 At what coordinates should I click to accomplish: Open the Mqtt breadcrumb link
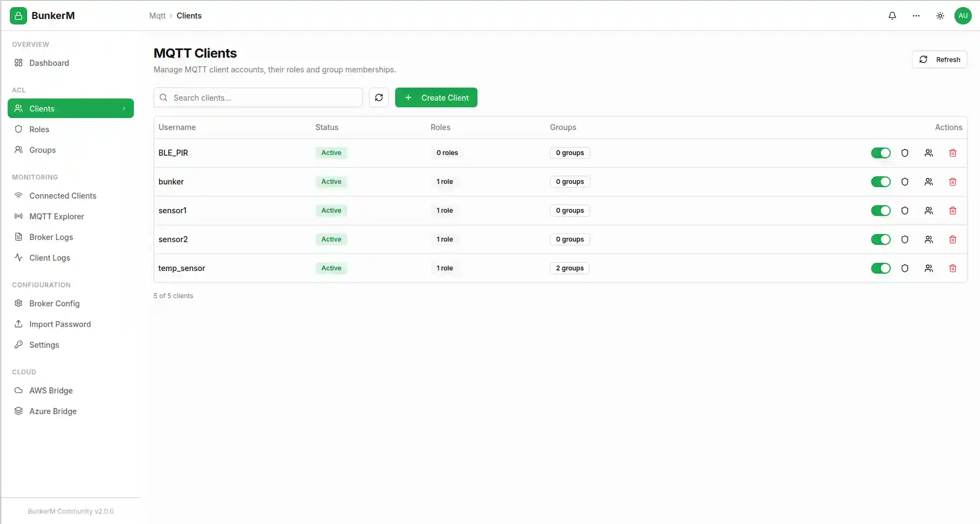tap(157, 16)
